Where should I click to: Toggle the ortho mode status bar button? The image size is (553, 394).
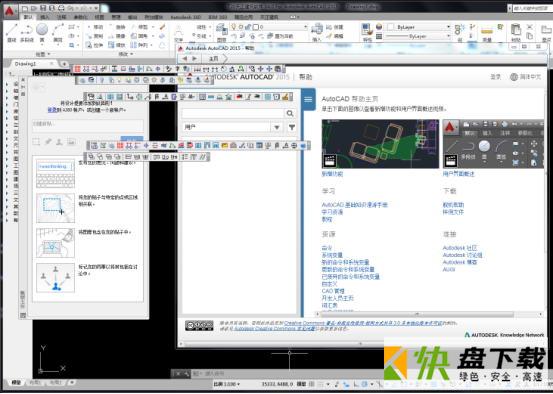[x=357, y=384]
